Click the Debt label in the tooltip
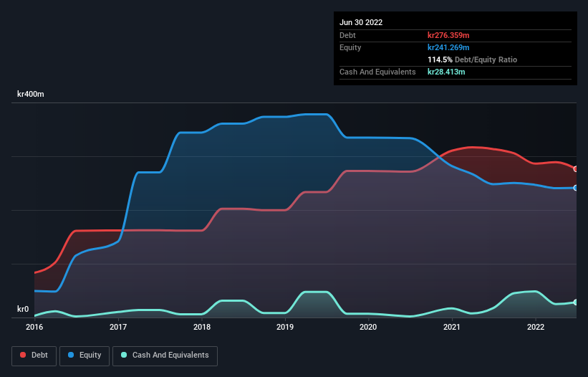Image resolution: width=588 pixels, height=377 pixels. pyautogui.click(x=347, y=35)
